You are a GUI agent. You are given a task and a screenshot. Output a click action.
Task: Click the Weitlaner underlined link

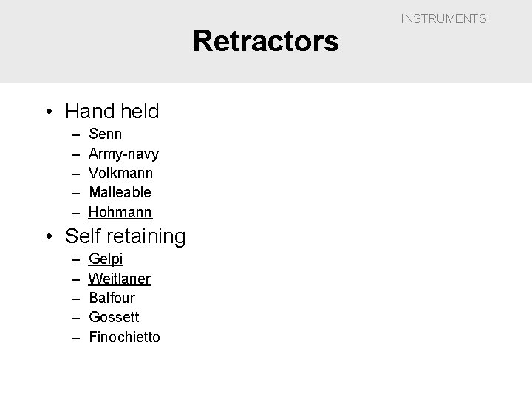(119, 279)
